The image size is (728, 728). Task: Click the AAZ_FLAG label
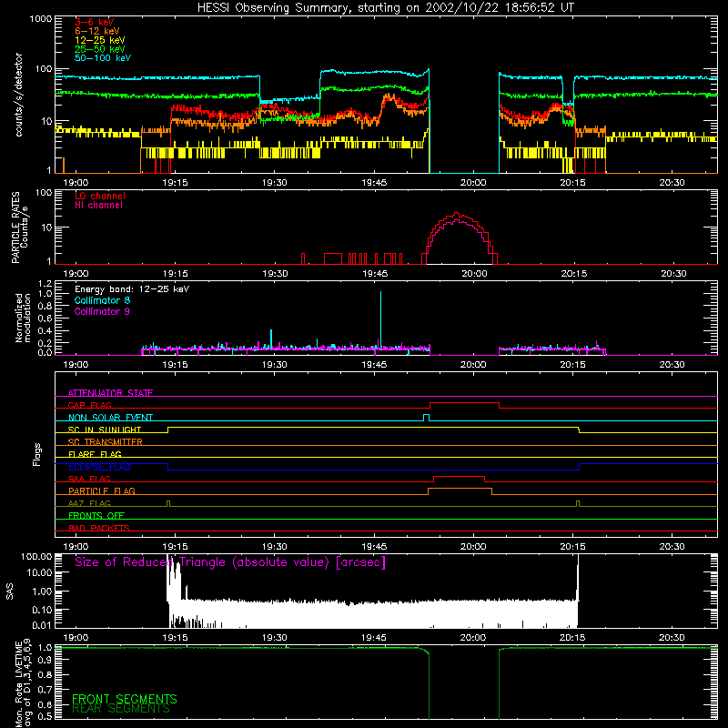click(x=89, y=503)
